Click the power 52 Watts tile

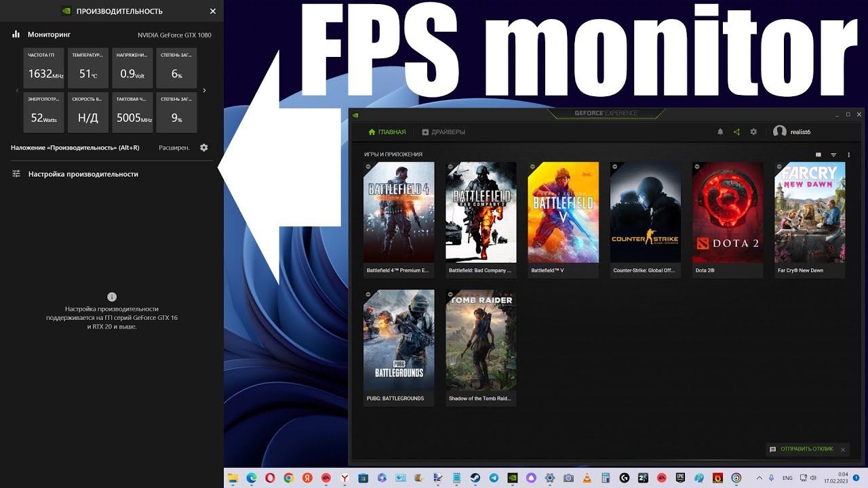43,113
